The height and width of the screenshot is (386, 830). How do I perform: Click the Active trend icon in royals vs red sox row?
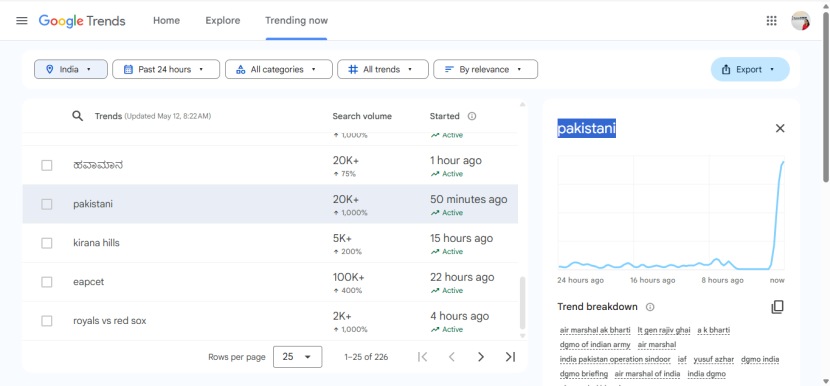pos(435,329)
